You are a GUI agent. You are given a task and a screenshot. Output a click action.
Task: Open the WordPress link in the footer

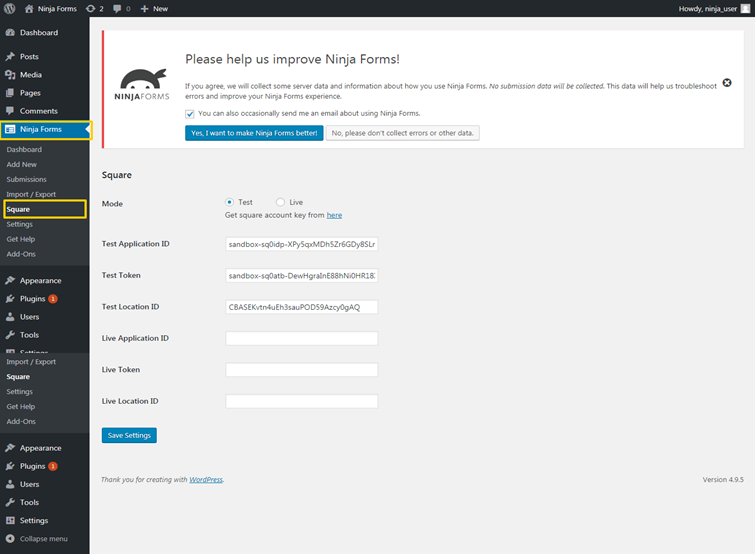click(206, 479)
